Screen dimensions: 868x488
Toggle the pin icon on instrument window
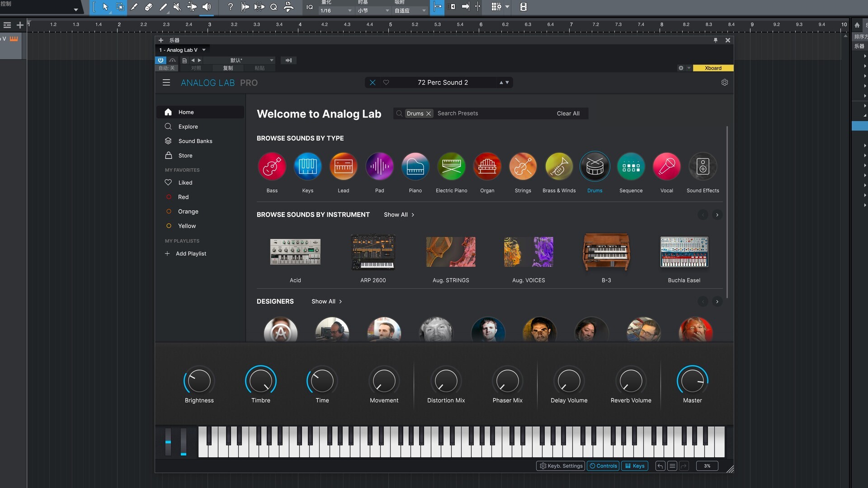click(x=716, y=40)
